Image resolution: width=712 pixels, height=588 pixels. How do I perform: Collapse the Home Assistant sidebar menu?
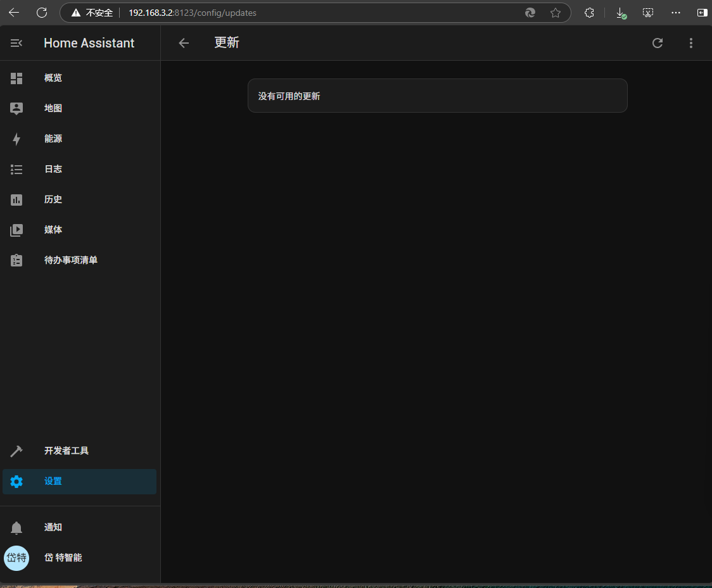(16, 43)
